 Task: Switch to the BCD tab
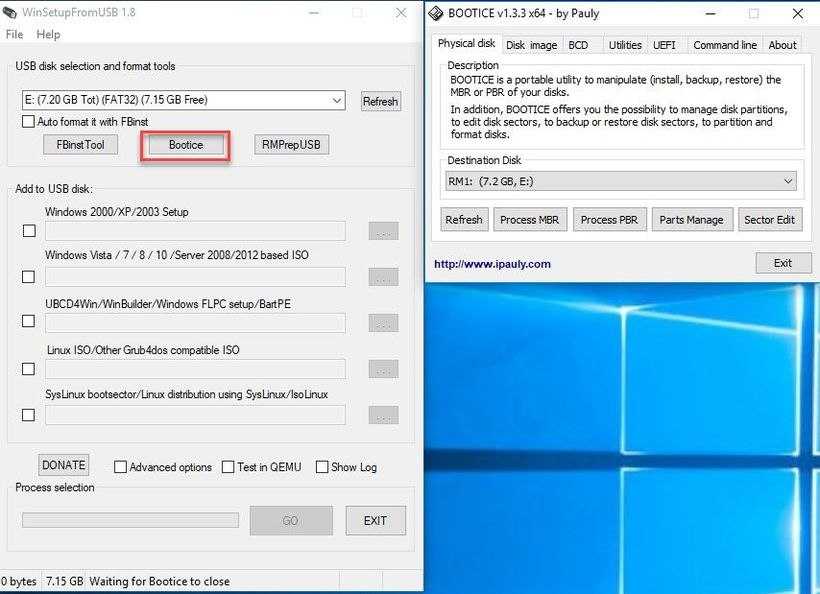click(x=578, y=45)
